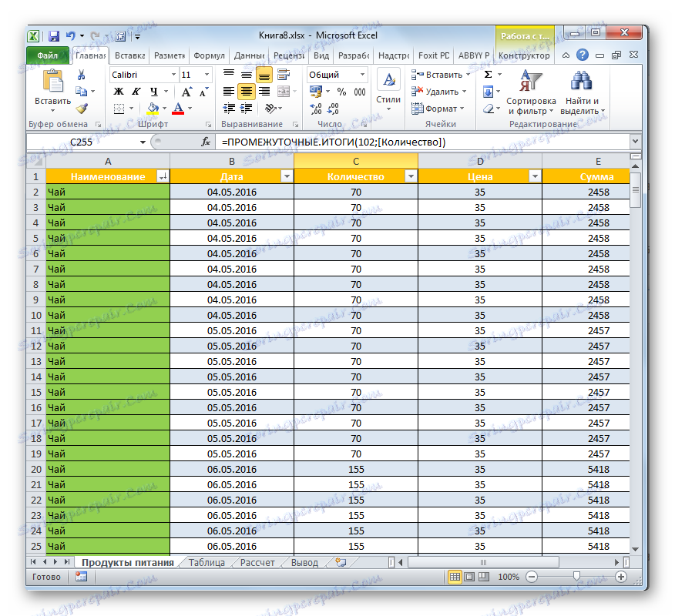Activate the Format Painter brush
The height and width of the screenshot is (616, 675).
82,109
